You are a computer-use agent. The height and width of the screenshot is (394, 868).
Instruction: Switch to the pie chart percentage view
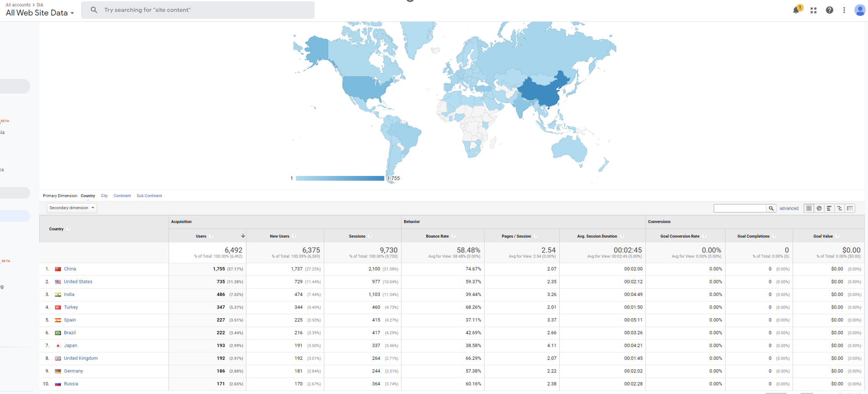(819, 208)
